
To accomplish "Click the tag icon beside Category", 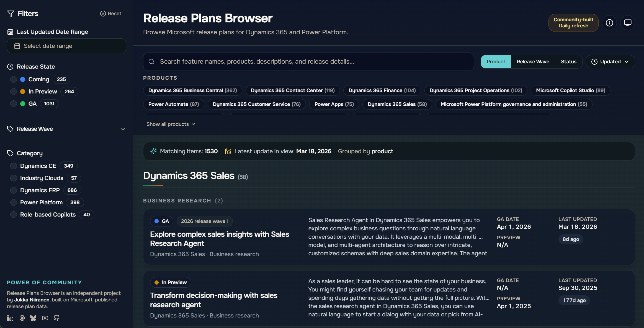I will [10, 153].
